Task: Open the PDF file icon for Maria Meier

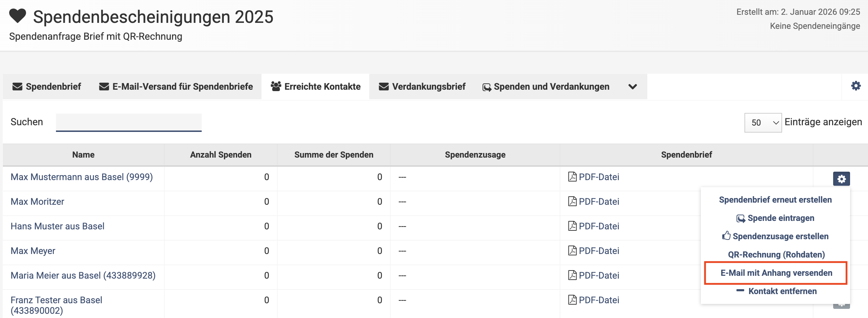Action: click(572, 275)
